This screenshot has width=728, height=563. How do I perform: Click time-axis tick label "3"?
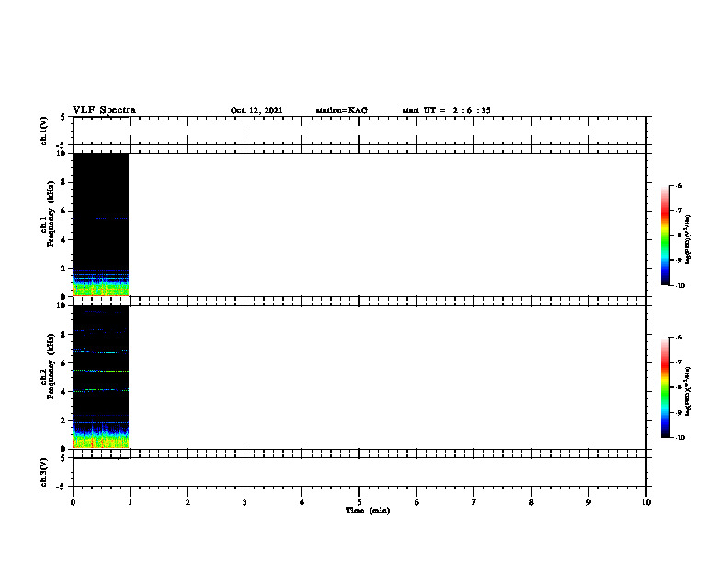[245, 502]
